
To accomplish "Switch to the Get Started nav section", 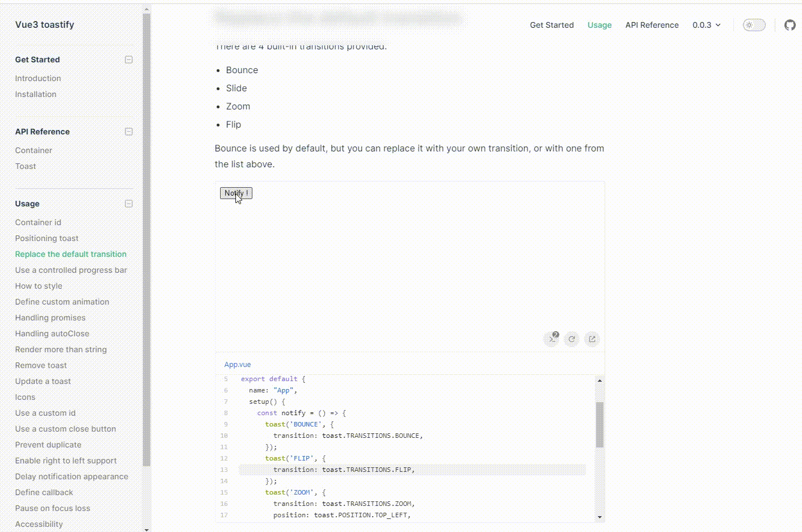I will click(551, 24).
